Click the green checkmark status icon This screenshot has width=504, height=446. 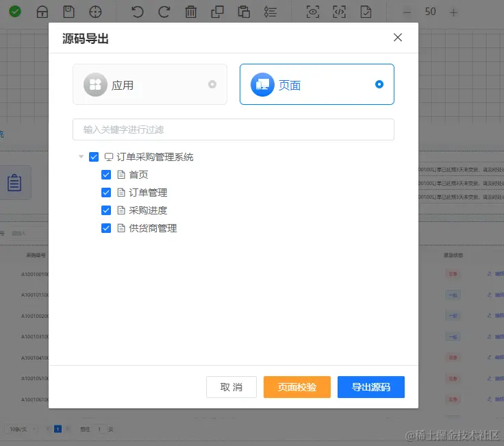(x=15, y=12)
